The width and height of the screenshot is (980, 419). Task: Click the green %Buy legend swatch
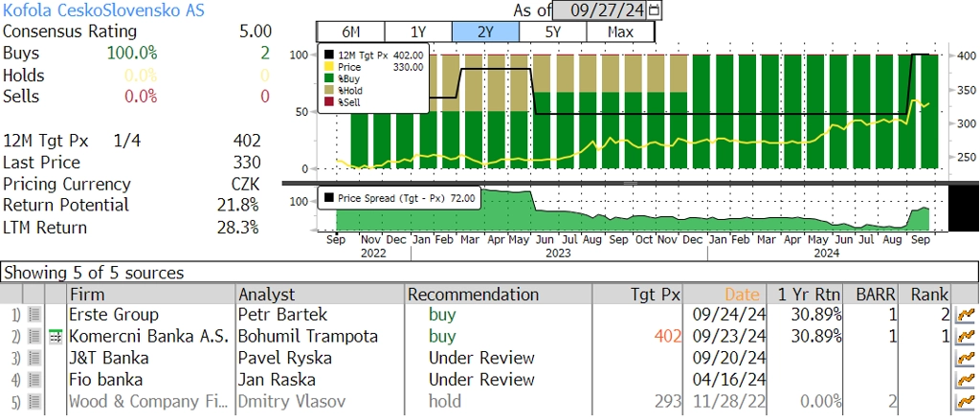(x=329, y=78)
